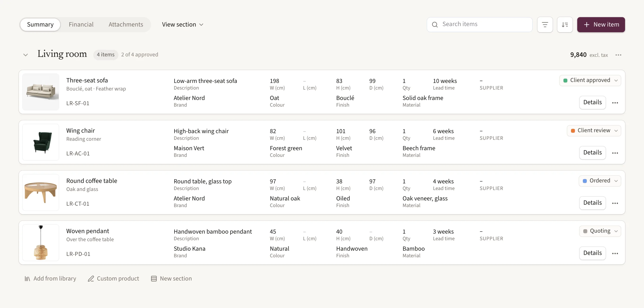Open the Woven pendant thumbnail
644x308 pixels.
tap(41, 243)
